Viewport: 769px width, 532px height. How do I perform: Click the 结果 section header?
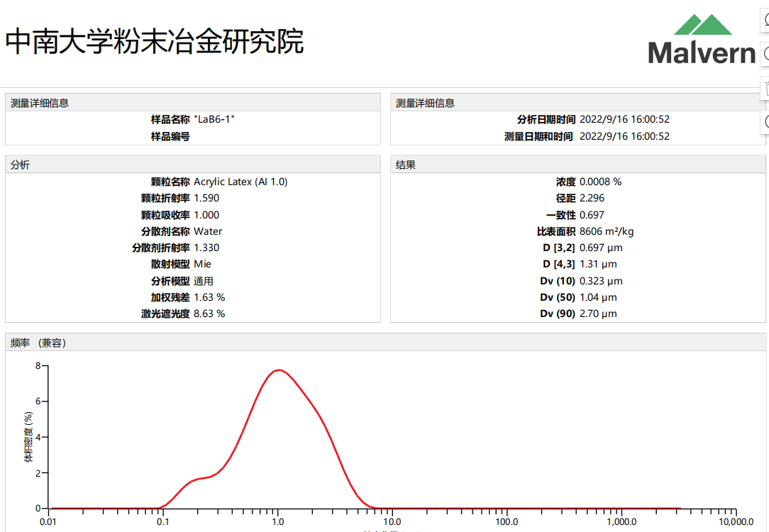click(x=406, y=165)
